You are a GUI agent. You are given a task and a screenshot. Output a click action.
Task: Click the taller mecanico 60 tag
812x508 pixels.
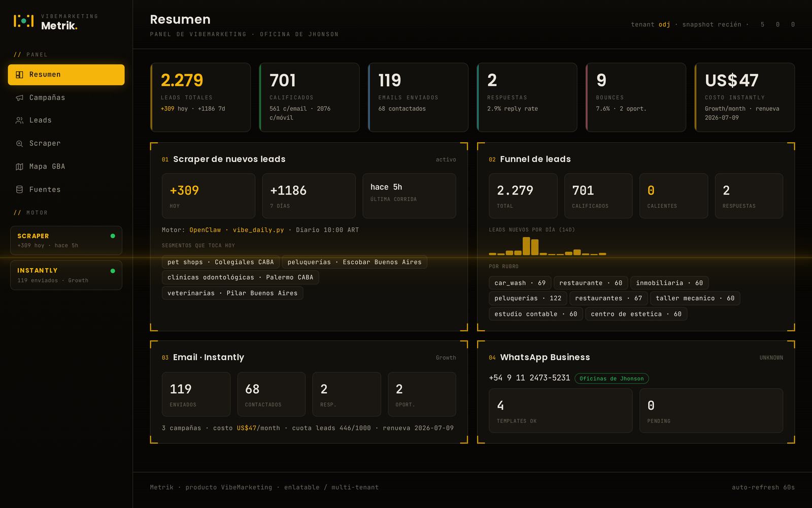point(695,298)
